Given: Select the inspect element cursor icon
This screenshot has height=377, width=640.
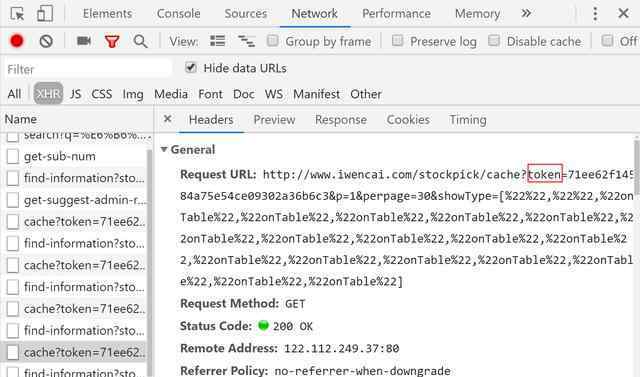Looking at the screenshot, I should (17, 14).
